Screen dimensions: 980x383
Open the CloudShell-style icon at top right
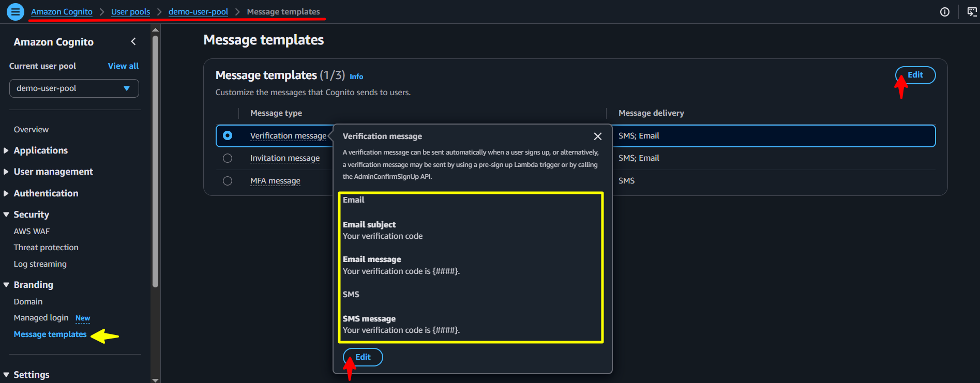click(972, 12)
